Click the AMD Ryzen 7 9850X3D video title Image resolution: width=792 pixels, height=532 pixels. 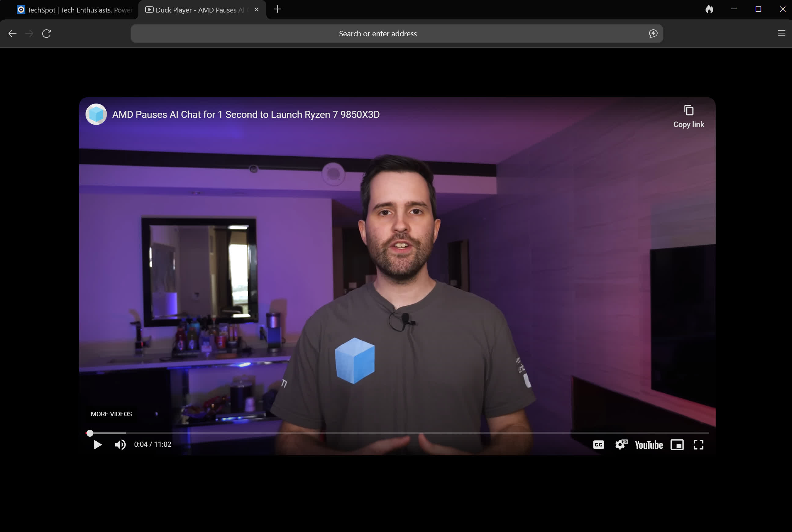pyautogui.click(x=246, y=115)
